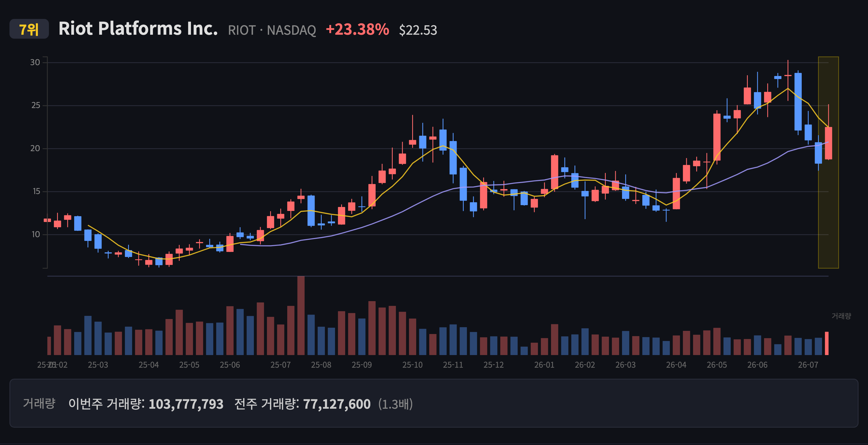Select the $22.53 price
Screen dimensions: 868x445
(x=418, y=30)
